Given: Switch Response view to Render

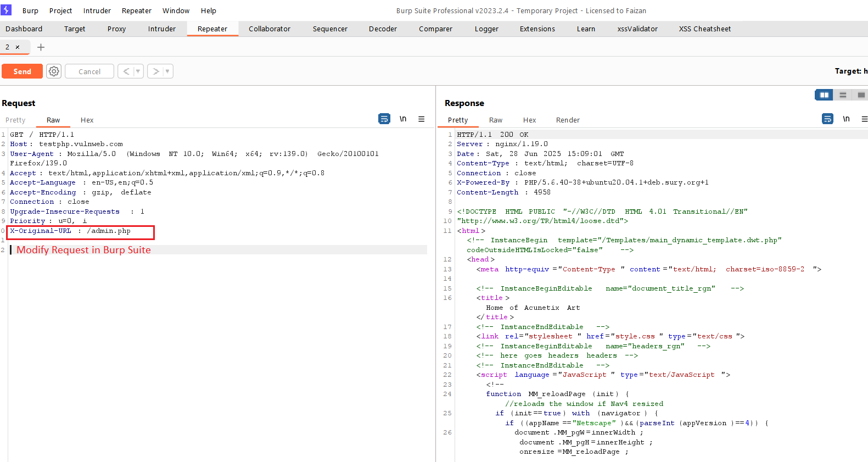Looking at the screenshot, I should pyautogui.click(x=568, y=120).
